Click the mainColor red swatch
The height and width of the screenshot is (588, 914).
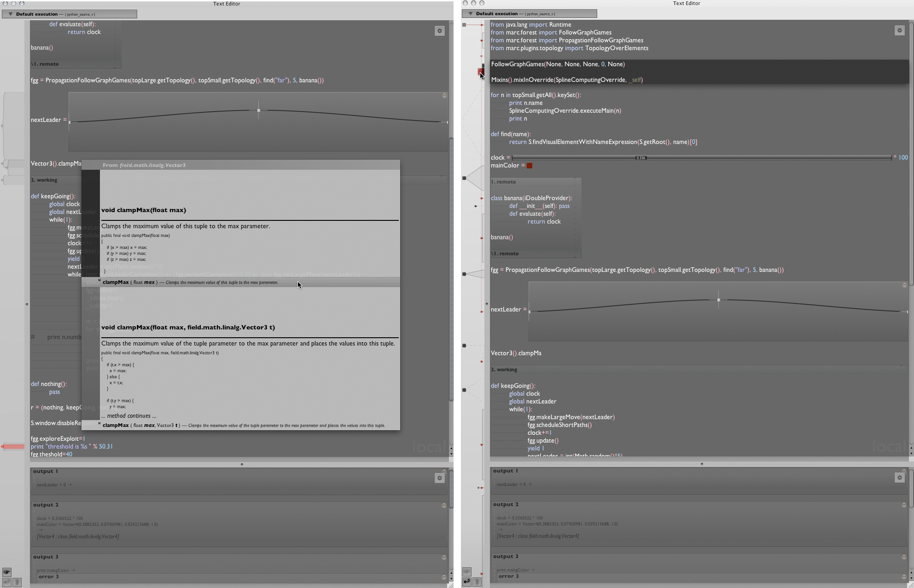[x=530, y=166]
